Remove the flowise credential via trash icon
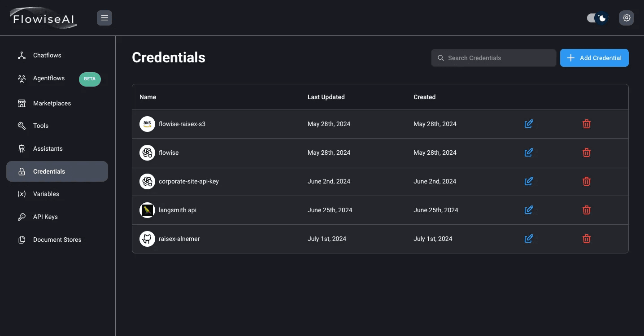Image resolution: width=644 pixels, height=336 pixels. (586, 153)
